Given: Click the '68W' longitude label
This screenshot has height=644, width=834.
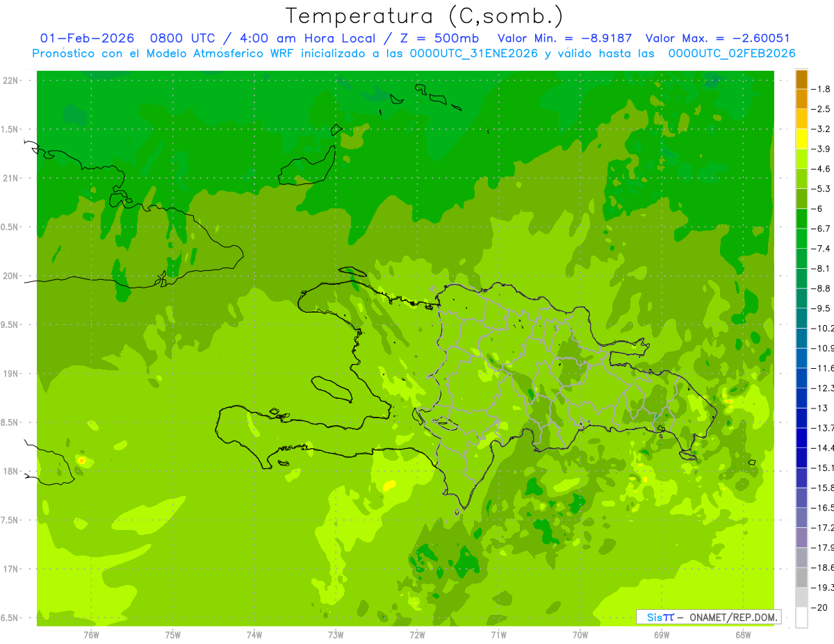Looking at the screenshot, I should (743, 635).
